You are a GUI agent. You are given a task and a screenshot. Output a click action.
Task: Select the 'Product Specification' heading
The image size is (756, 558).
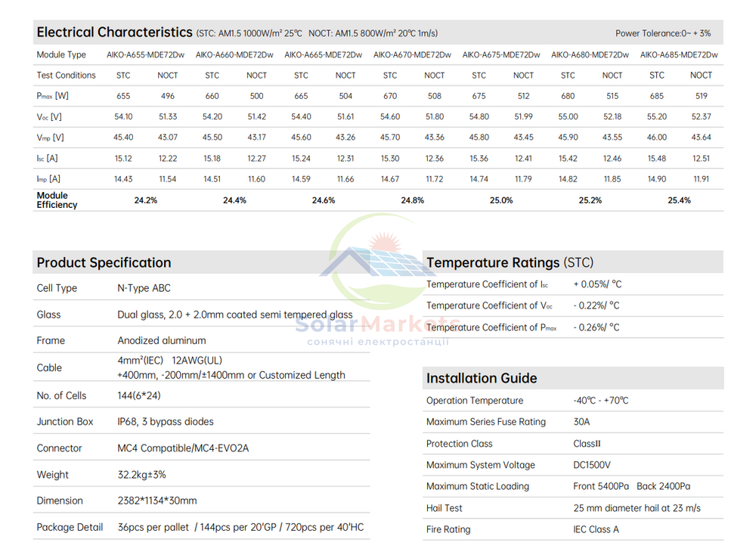pyautogui.click(x=104, y=262)
